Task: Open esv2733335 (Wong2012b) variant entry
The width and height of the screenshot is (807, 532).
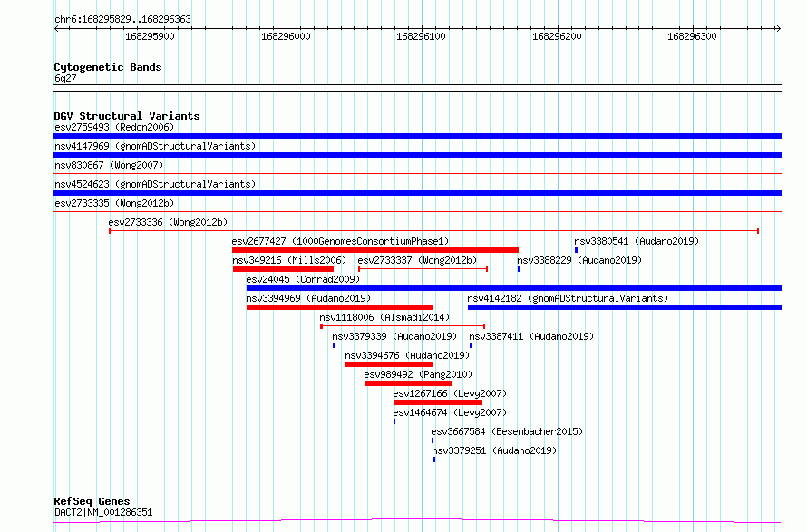Action: (x=114, y=203)
